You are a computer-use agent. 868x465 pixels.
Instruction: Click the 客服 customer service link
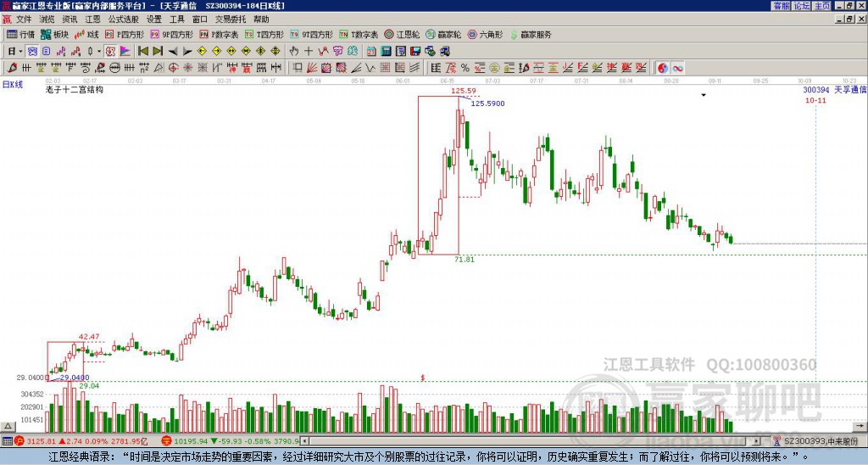coord(781,6)
